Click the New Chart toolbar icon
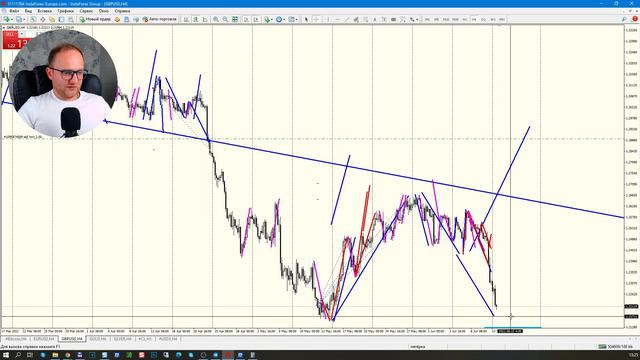 (x=7, y=19)
